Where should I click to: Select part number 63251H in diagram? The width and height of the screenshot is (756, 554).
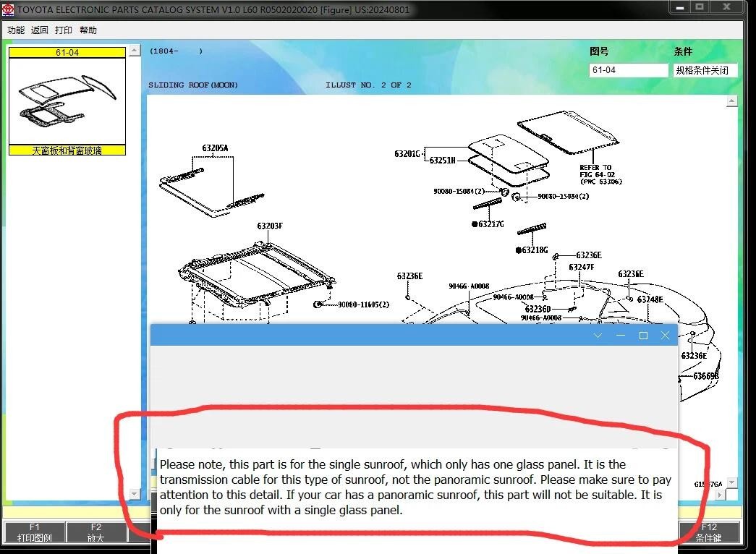442,160
